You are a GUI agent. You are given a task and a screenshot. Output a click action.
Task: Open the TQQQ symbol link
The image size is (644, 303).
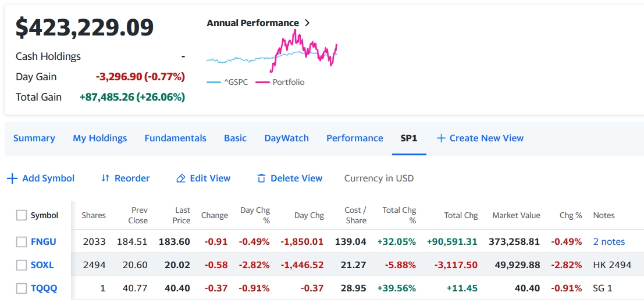(44, 288)
